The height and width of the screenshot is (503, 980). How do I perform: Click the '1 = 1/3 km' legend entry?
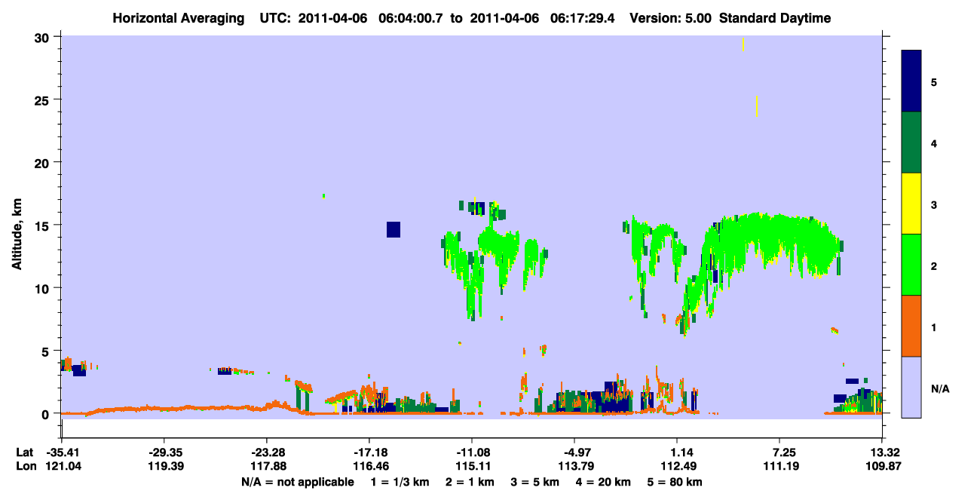[399, 482]
